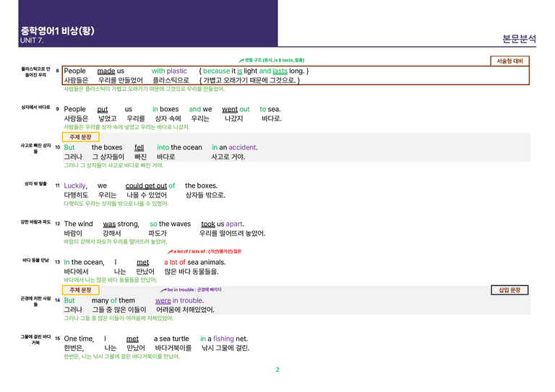
Task: Click the Korean gloss 많은 바다 동물들을.
Action: click(192, 272)
